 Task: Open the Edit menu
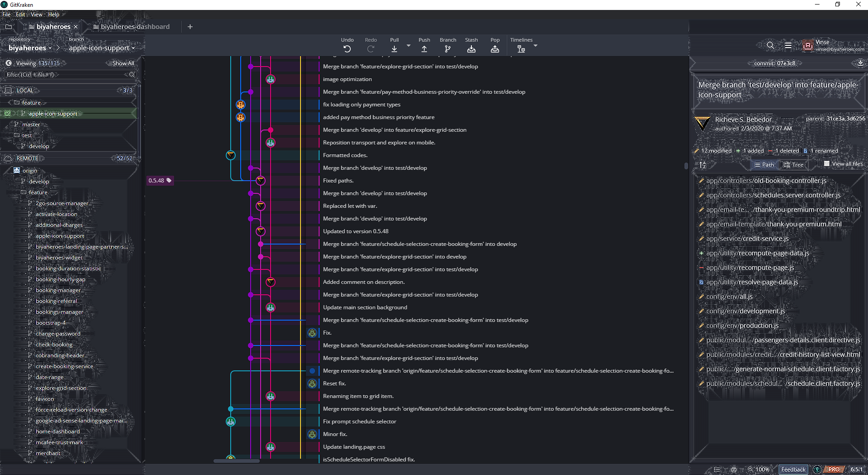tap(20, 14)
